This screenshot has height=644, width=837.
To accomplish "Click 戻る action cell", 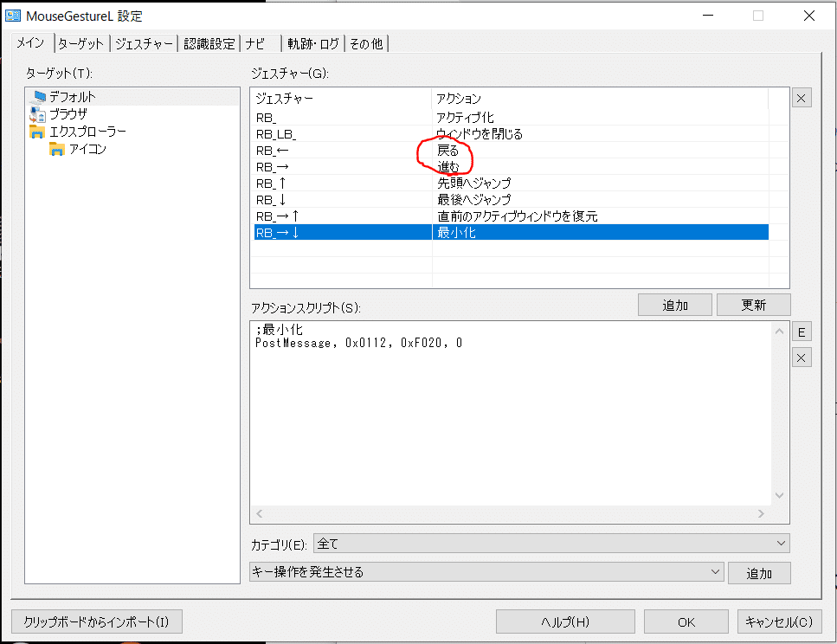I will pos(447,151).
